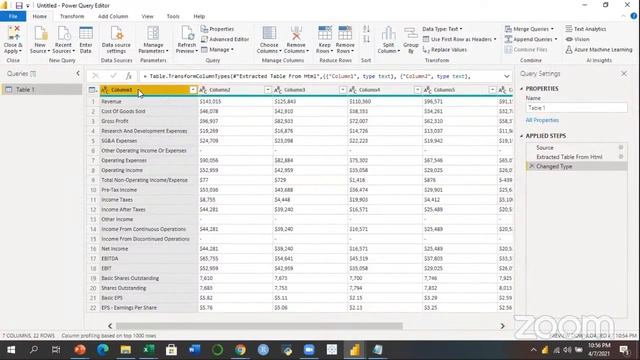
Task: Click the horizontal scrollbar thumb
Action: (259, 326)
